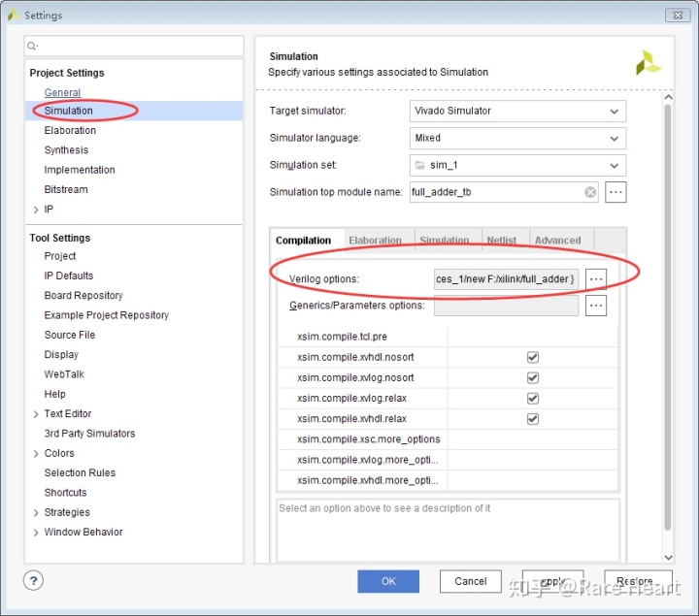699x616 pixels.
Task: Open the Simulation set dropdown
Action: 518,165
